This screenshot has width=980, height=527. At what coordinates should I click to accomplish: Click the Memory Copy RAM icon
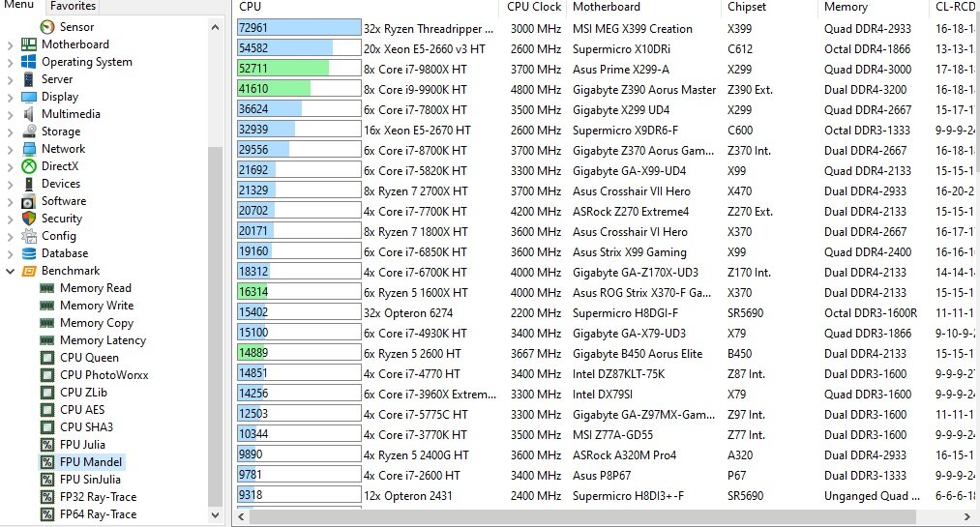pyautogui.click(x=46, y=323)
